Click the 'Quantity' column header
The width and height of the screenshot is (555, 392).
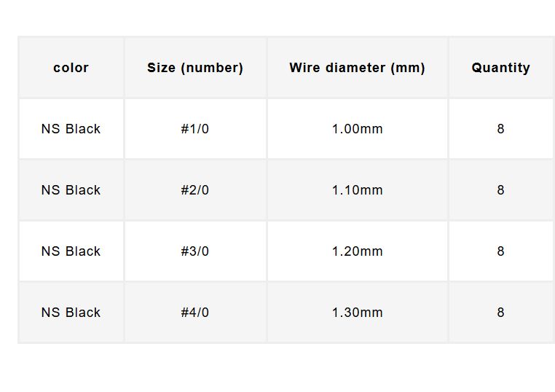(500, 68)
